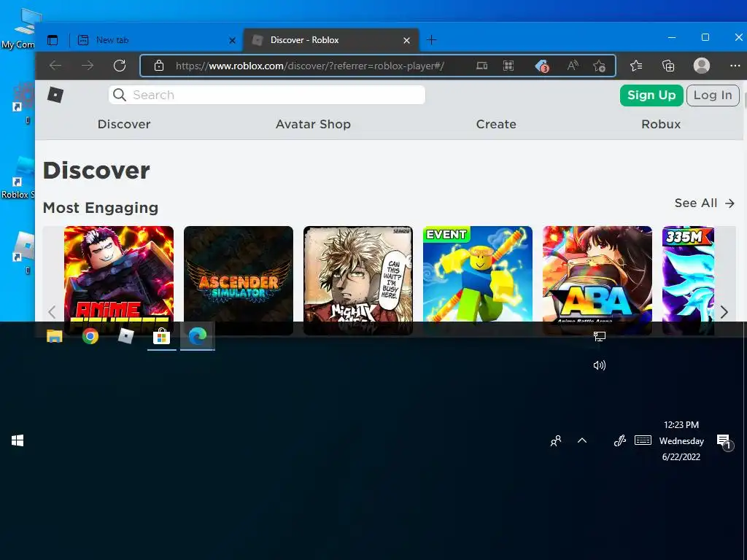Click the green Sign Up button
Image resolution: width=747 pixels, height=560 pixels.
651,96
